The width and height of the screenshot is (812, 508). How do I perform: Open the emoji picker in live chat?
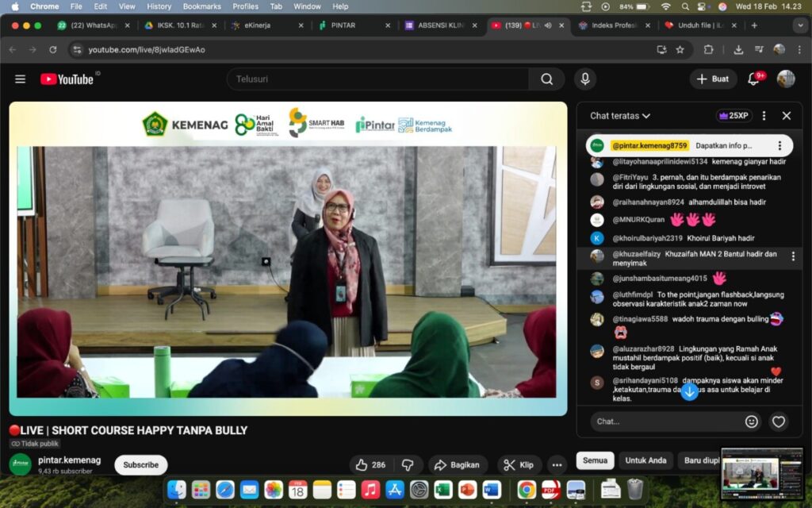pos(752,421)
